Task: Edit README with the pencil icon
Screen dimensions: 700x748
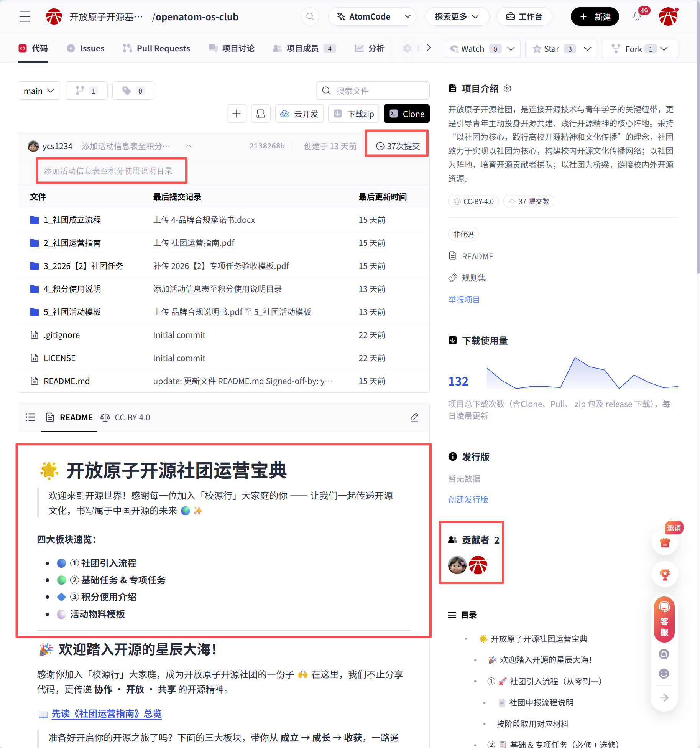Action: [414, 417]
